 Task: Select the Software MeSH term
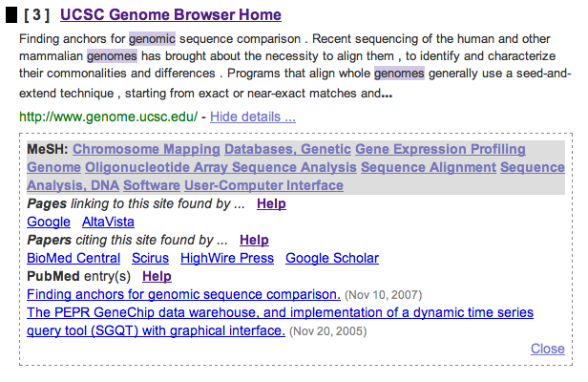pyautogui.click(x=152, y=185)
